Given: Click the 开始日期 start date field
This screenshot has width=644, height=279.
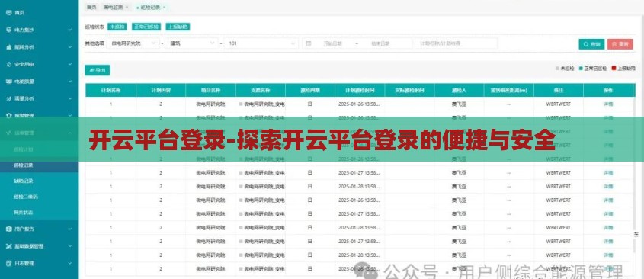Looking at the screenshot, I should click(333, 43).
